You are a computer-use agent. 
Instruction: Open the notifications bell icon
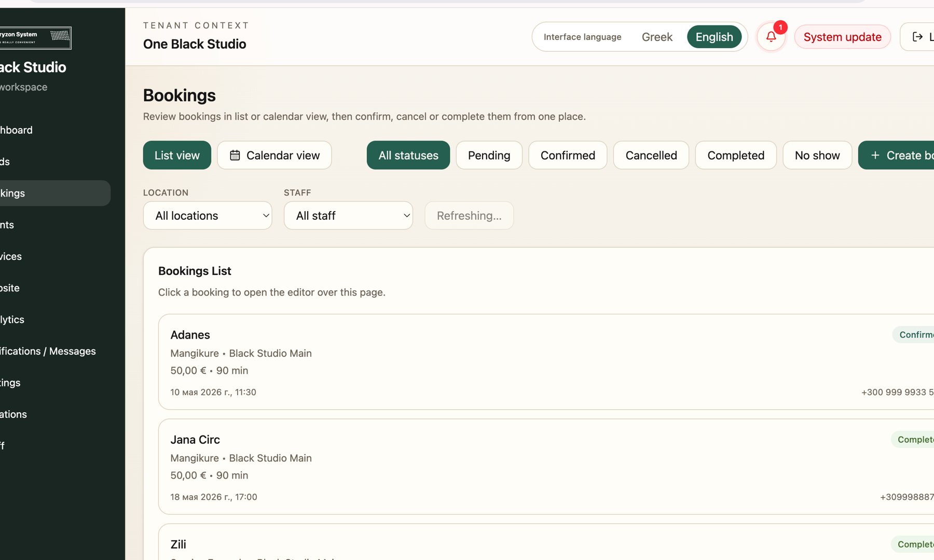click(x=771, y=37)
